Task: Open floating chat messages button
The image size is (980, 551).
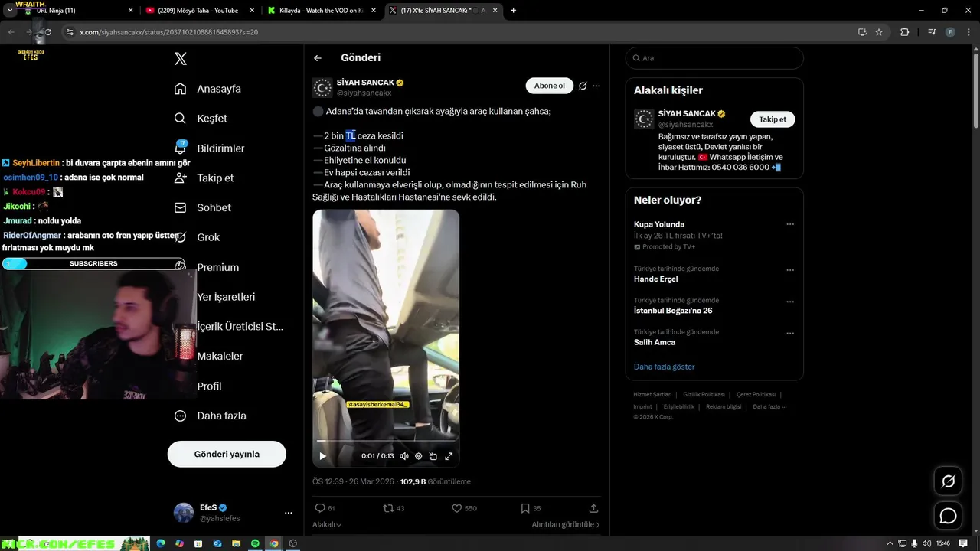Action: pyautogui.click(x=948, y=516)
